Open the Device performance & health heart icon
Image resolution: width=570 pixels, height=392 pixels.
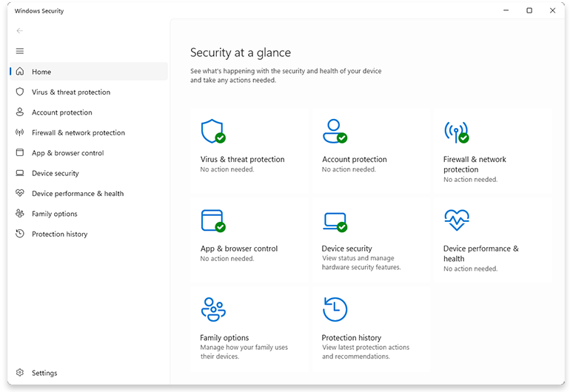tap(456, 220)
